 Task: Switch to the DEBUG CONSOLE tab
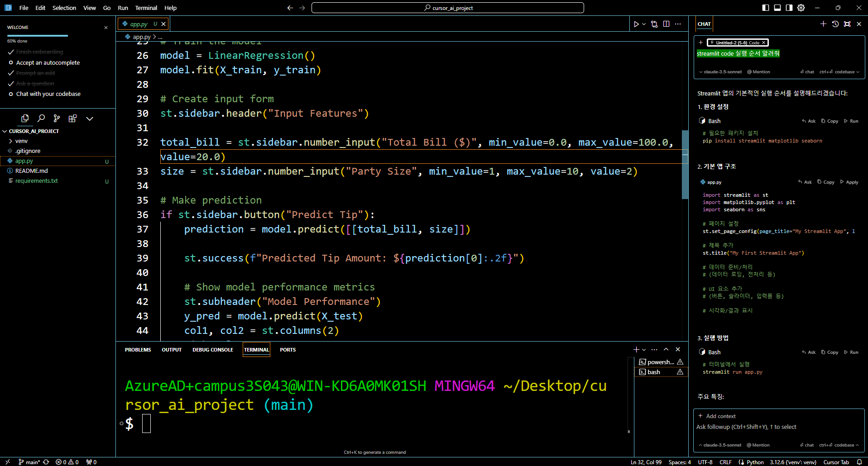[x=213, y=350]
